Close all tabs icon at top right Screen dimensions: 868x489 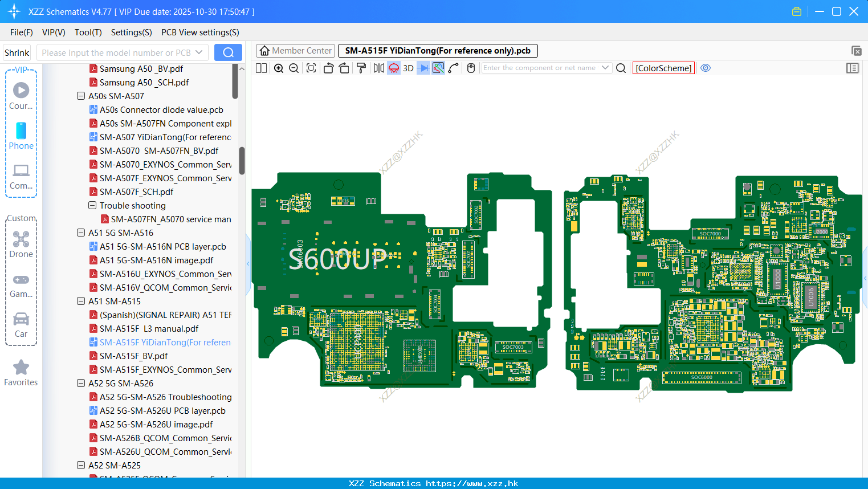tap(856, 51)
